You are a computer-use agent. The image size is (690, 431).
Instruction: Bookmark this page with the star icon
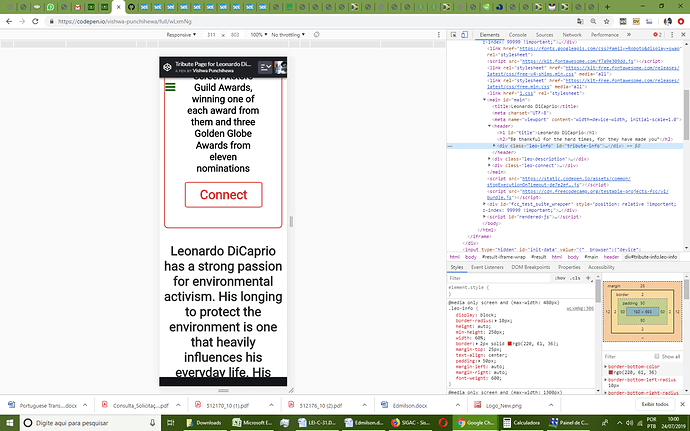pos(606,21)
